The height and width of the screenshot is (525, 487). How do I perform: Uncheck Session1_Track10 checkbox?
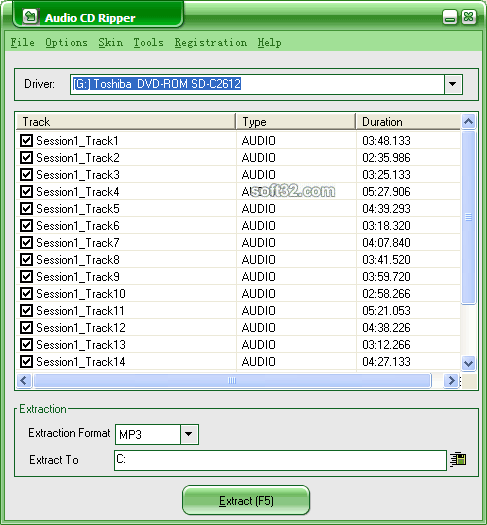26,294
